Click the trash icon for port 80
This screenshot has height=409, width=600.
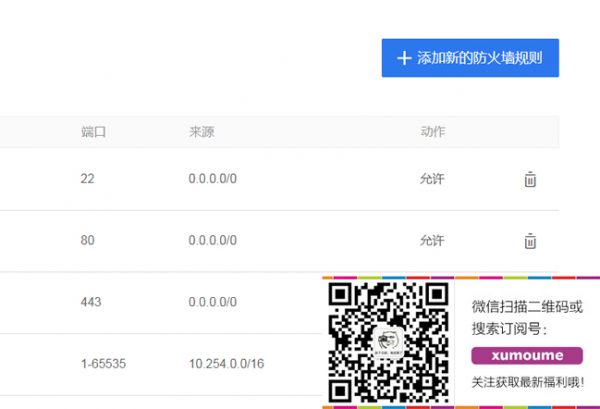click(530, 241)
